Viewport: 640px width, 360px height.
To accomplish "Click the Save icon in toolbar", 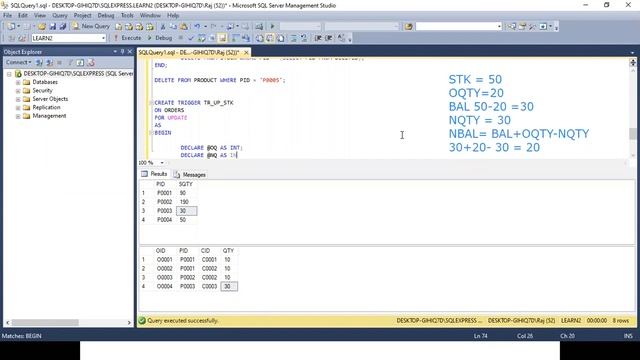I will 53,27.
